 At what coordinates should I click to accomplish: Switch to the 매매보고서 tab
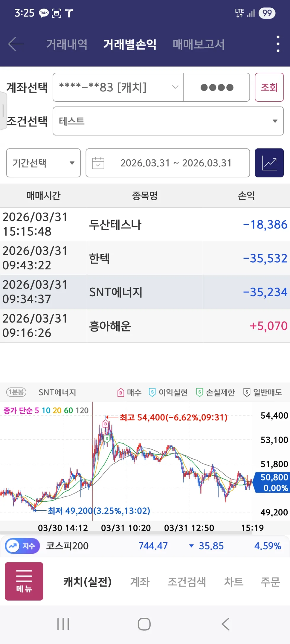tap(199, 44)
